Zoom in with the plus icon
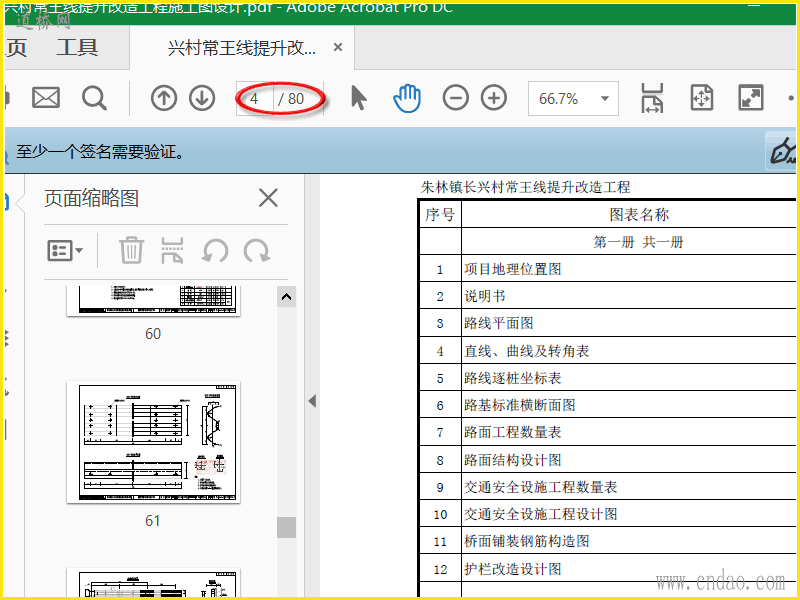This screenshot has width=800, height=600. (494, 98)
